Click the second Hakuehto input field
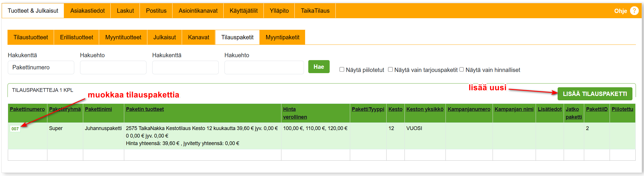This screenshot has height=176, width=644. click(x=264, y=68)
